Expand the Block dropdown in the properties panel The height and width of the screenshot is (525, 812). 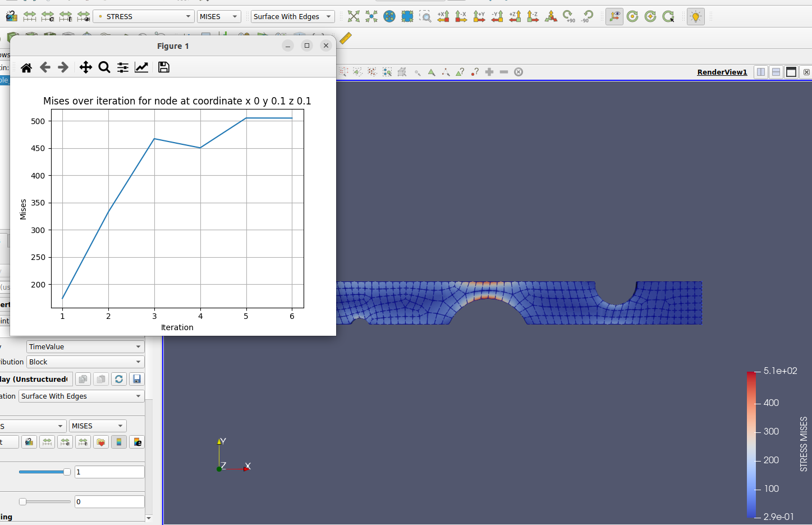click(x=85, y=362)
